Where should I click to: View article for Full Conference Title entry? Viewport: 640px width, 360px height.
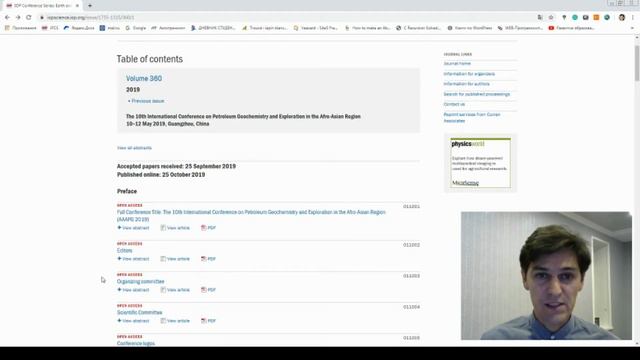pos(175,228)
